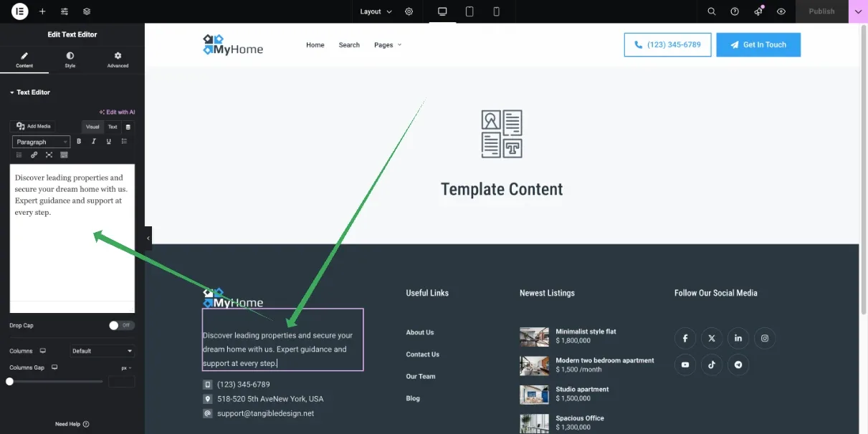Open the Finder search icon
Viewport: 868px width, 434px height.
[712, 11]
